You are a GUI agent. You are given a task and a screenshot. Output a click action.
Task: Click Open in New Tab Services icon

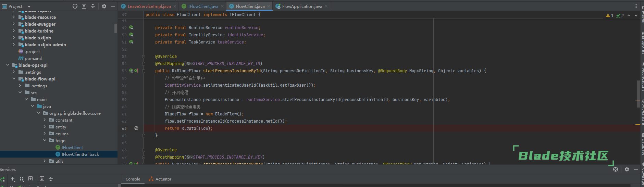point(30,179)
